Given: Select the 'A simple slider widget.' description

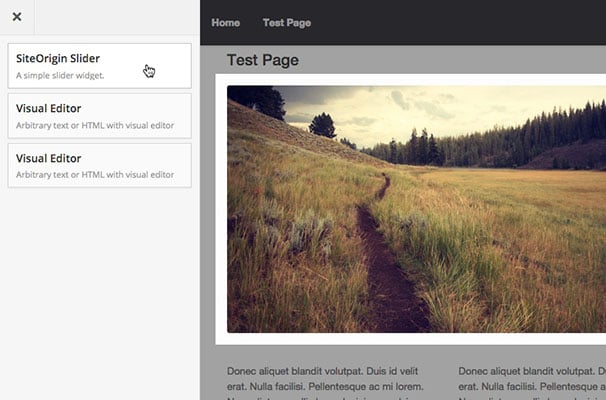Looking at the screenshot, I should click(60, 75).
